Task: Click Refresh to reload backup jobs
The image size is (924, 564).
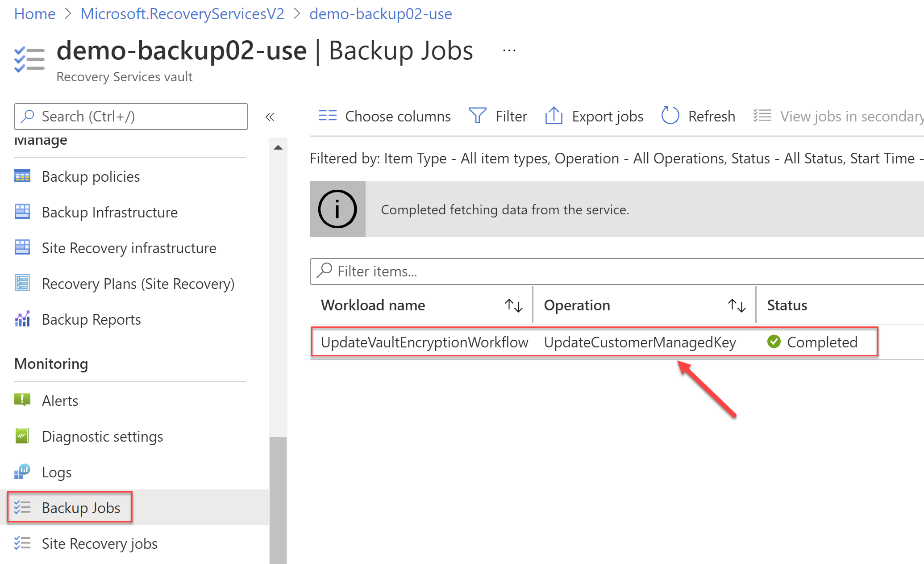Action: click(697, 116)
